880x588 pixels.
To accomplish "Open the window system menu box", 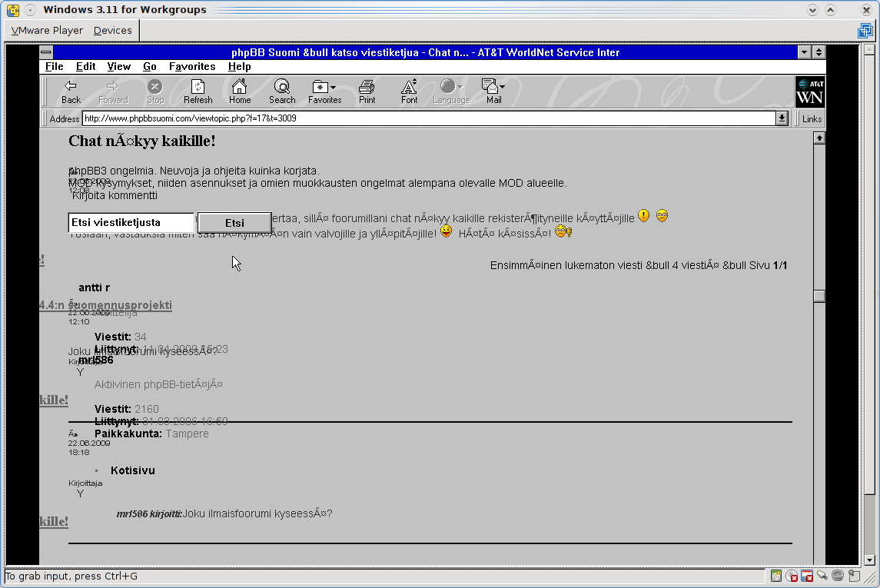I will (46, 52).
